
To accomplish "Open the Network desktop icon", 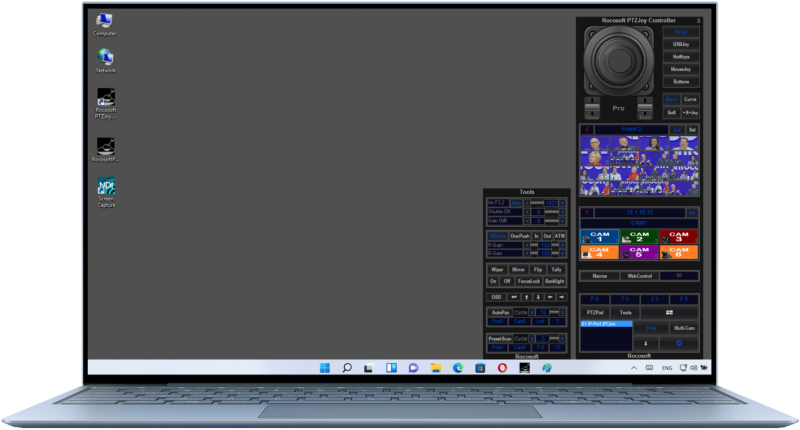I will [105, 60].
